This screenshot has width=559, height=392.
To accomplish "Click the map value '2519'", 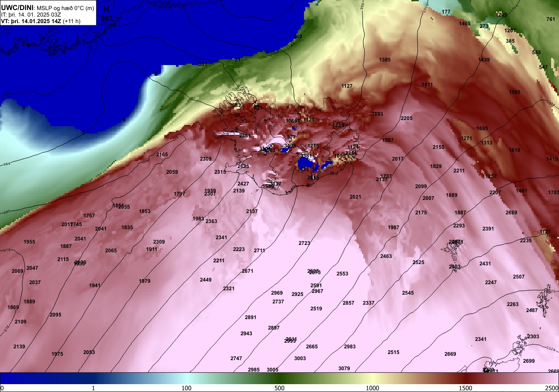I will (316, 309).
